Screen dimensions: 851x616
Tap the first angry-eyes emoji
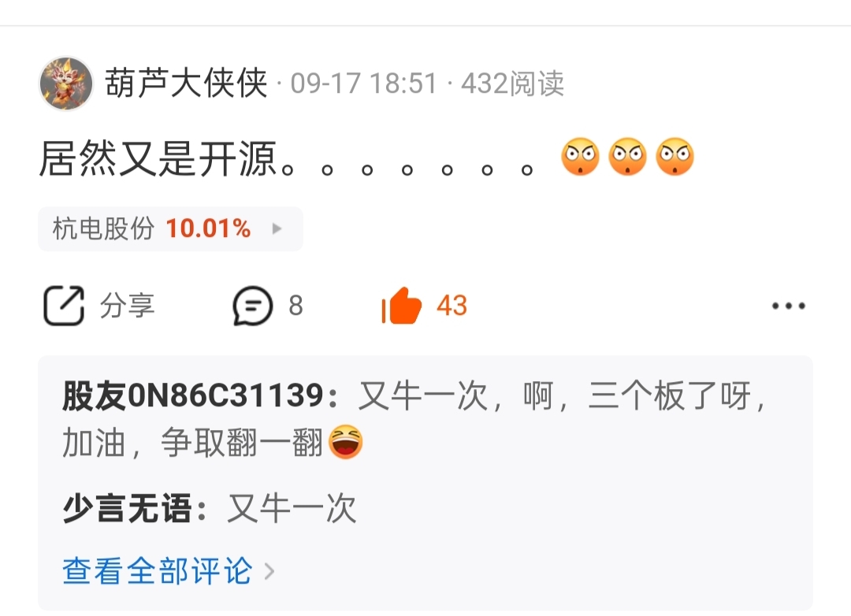click(580, 156)
